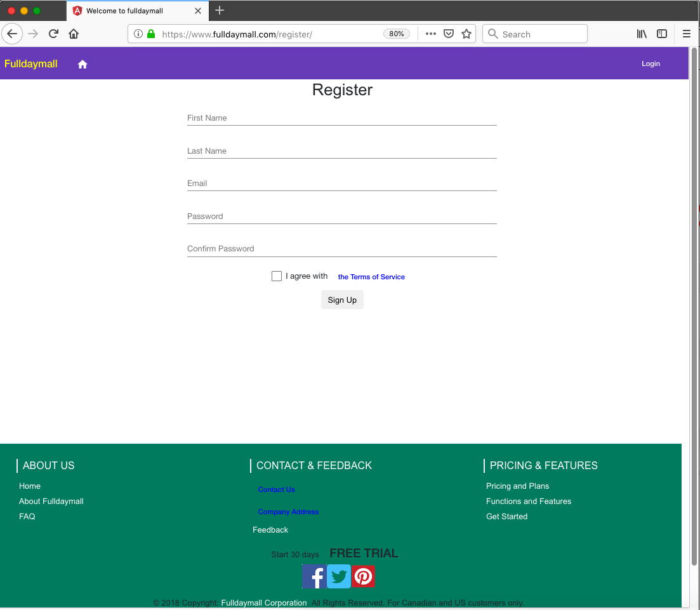Open the Terms of Service link
Screen dimensions: 700x610
[371, 277]
